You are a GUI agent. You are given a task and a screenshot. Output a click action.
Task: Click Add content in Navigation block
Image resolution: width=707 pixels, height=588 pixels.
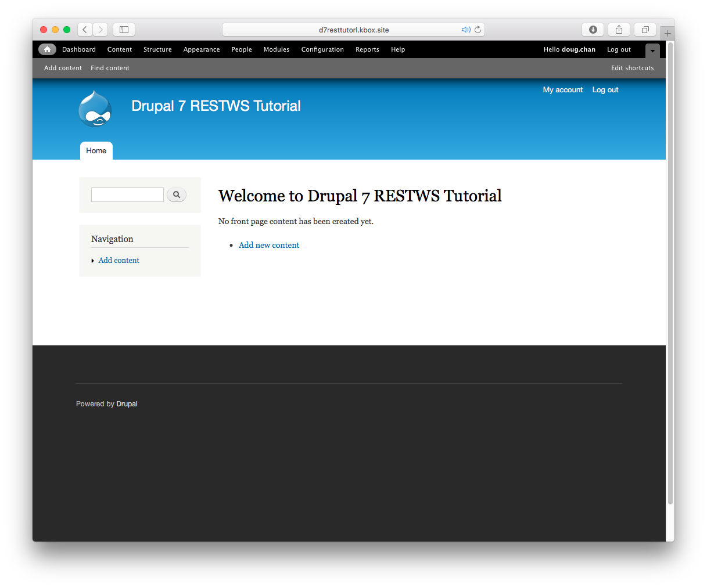tap(119, 260)
